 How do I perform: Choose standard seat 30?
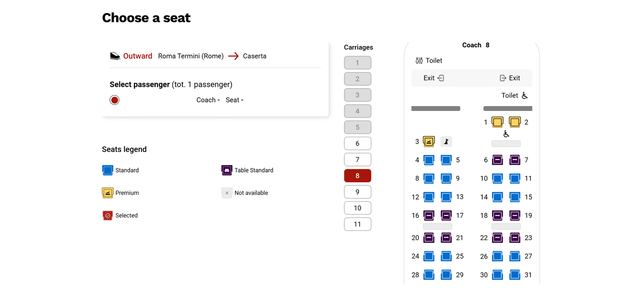click(x=497, y=275)
